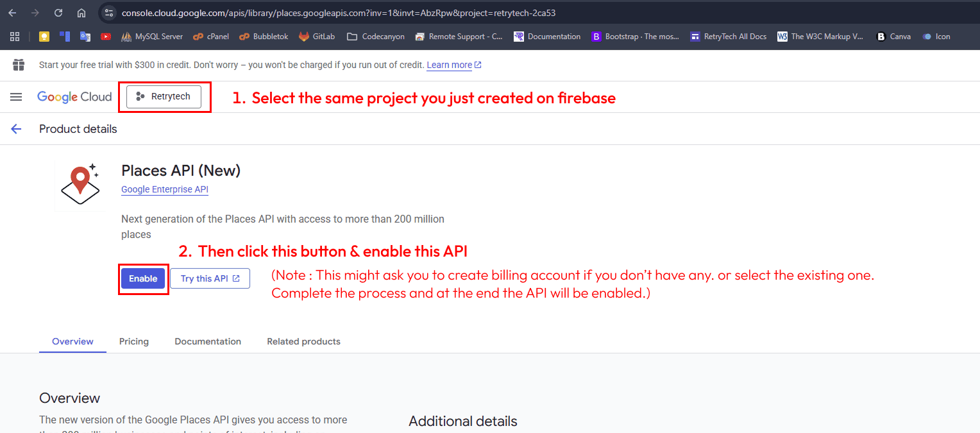
Task: Open the YouTube bookmark icon
Action: click(x=106, y=37)
